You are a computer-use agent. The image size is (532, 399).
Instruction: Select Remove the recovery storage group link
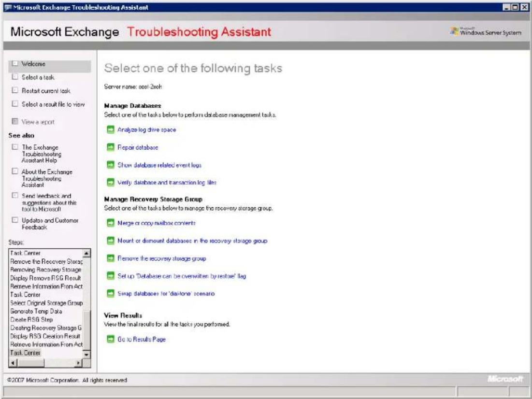pos(161,258)
